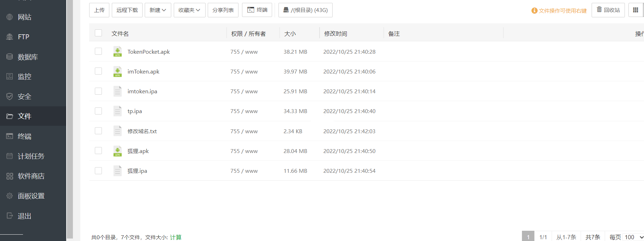Image resolution: width=644 pixels, height=241 pixels.
Task: Click the 计算 file size link
Action: click(176, 237)
